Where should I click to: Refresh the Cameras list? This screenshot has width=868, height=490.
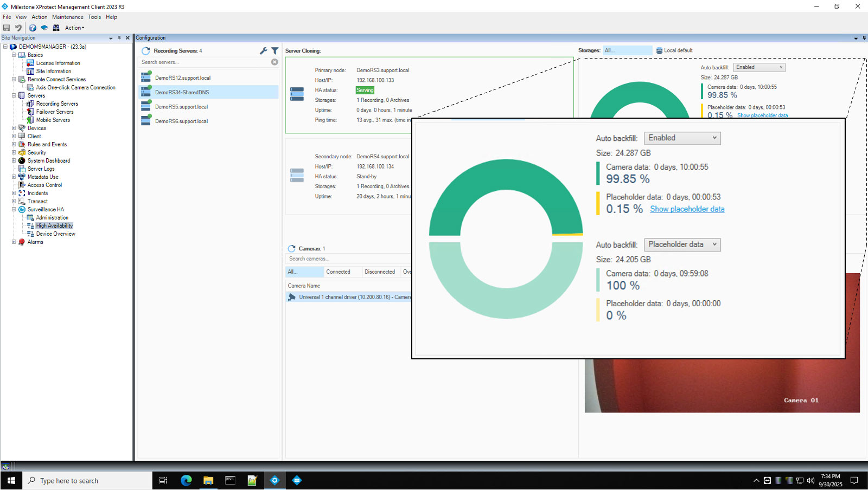point(291,249)
